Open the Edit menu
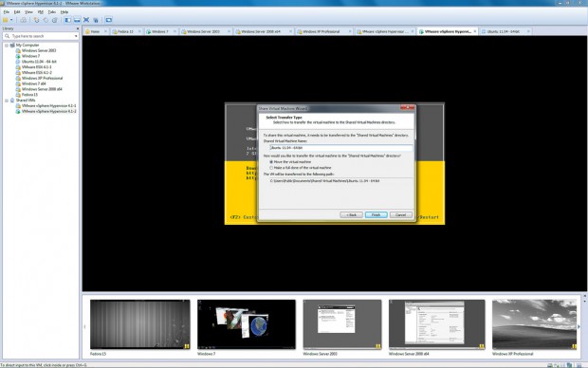 pyautogui.click(x=17, y=12)
